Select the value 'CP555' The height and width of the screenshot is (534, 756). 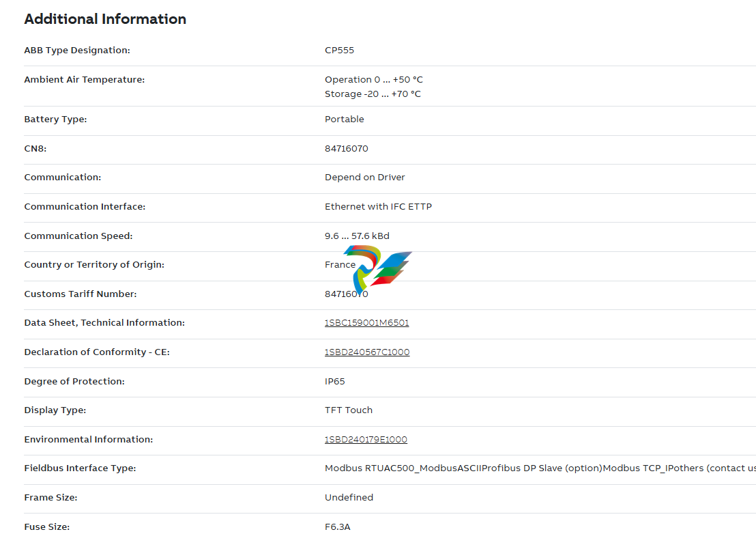[x=339, y=50]
